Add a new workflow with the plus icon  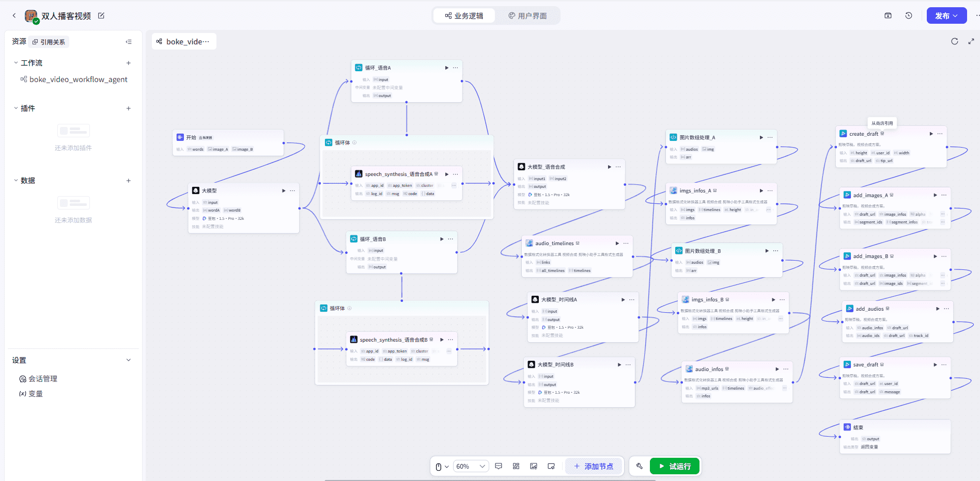129,63
